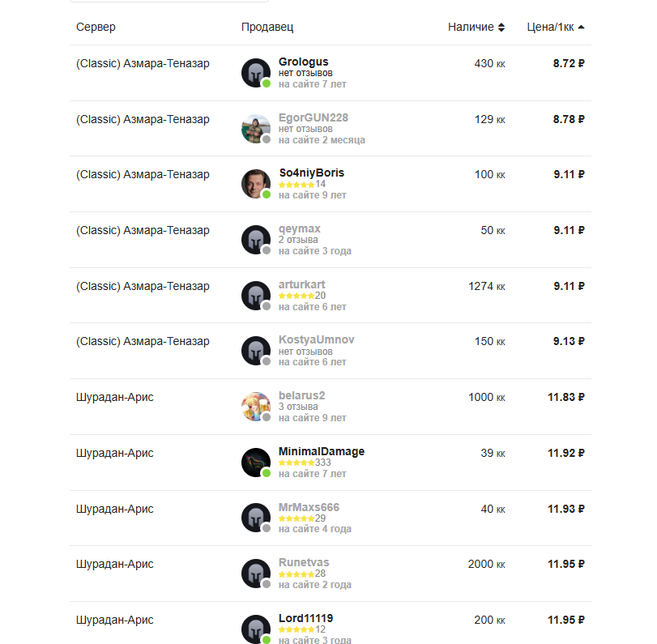The height and width of the screenshot is (644, 657).
Task: Open Grologus seller name link
Action: 303,62
